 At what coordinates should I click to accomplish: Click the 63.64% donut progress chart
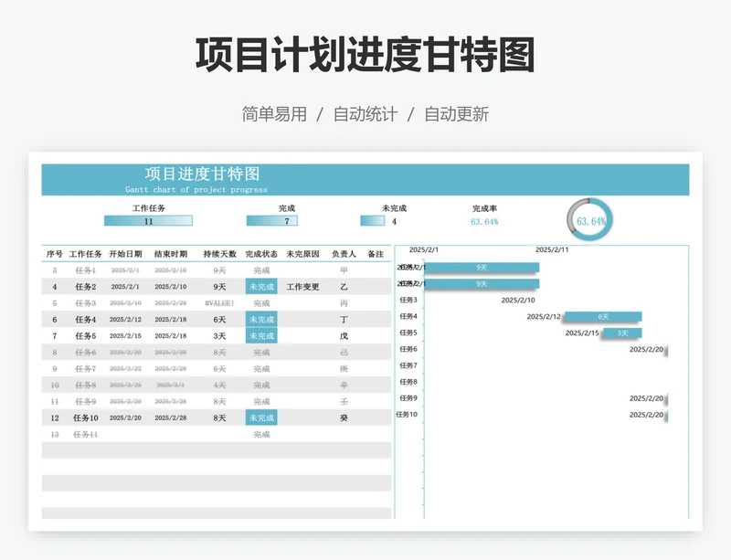589,220
